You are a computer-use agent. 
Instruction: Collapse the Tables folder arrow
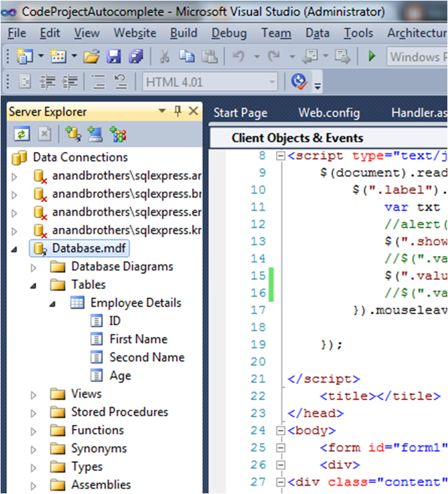pyautogui.click(x=34, y=286)
